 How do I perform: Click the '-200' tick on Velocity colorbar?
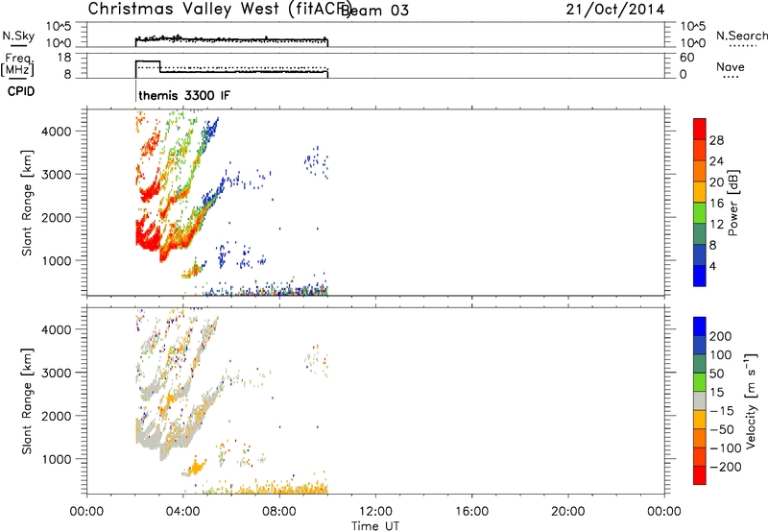[x=726, y=467]
